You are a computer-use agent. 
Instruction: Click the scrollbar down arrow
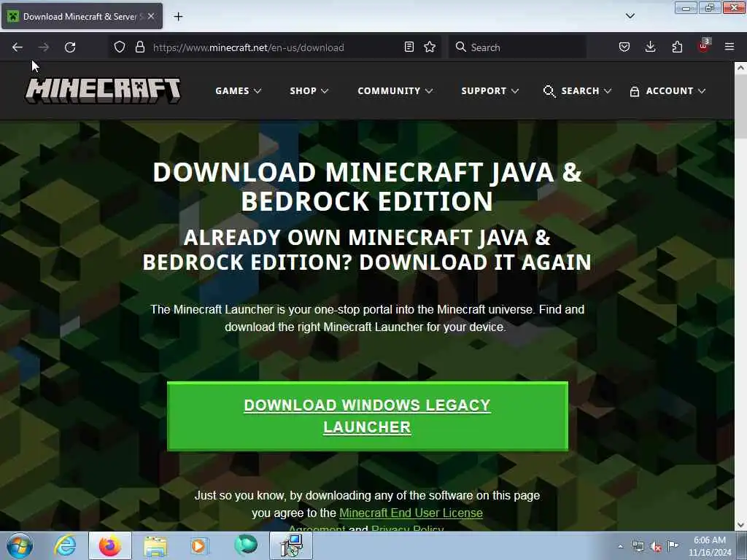click(740, 525)
